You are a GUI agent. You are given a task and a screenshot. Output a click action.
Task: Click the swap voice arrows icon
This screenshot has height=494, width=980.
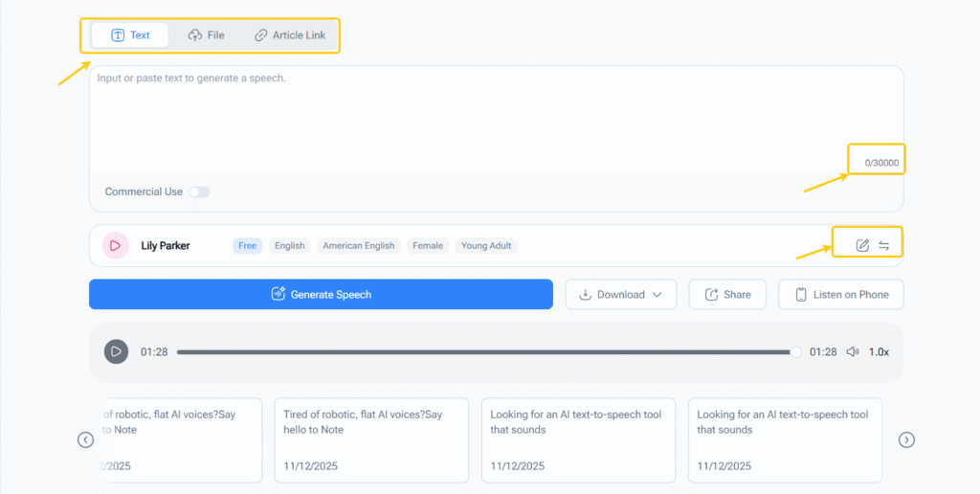(x=884, y=246)
